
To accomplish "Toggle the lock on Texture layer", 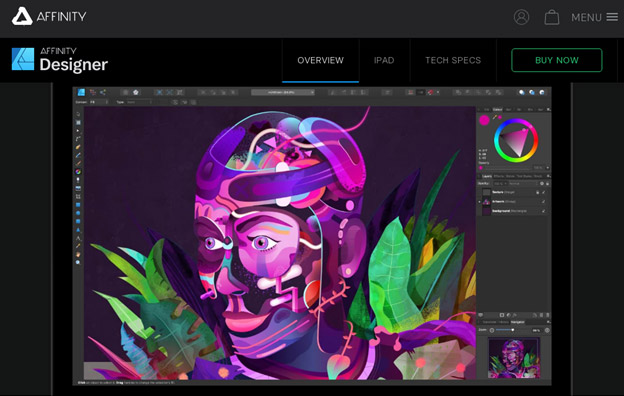I will coord(538,193).
